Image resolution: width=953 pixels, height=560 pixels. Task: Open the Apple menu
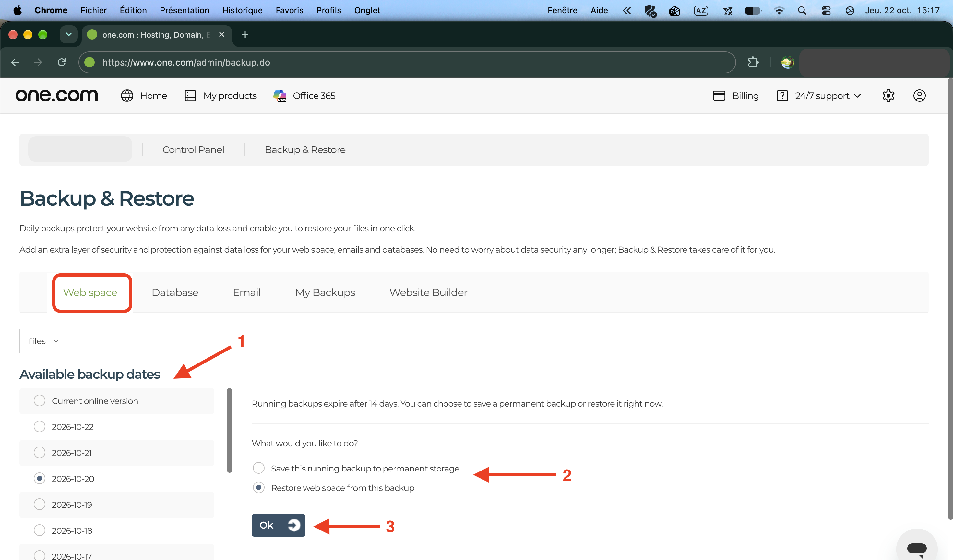click(x=18, y=10)
